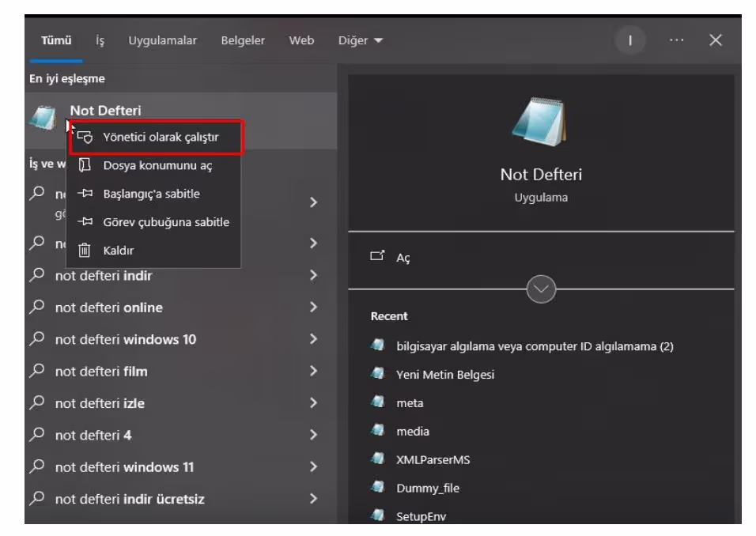Select the Tümü tab

point(56,40)
